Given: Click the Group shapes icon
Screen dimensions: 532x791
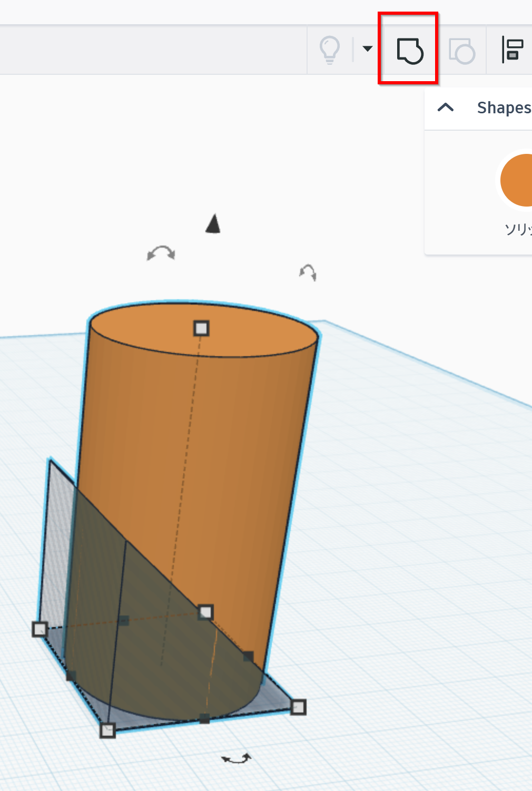Looking at the screenshot, I should pos(410,51).
